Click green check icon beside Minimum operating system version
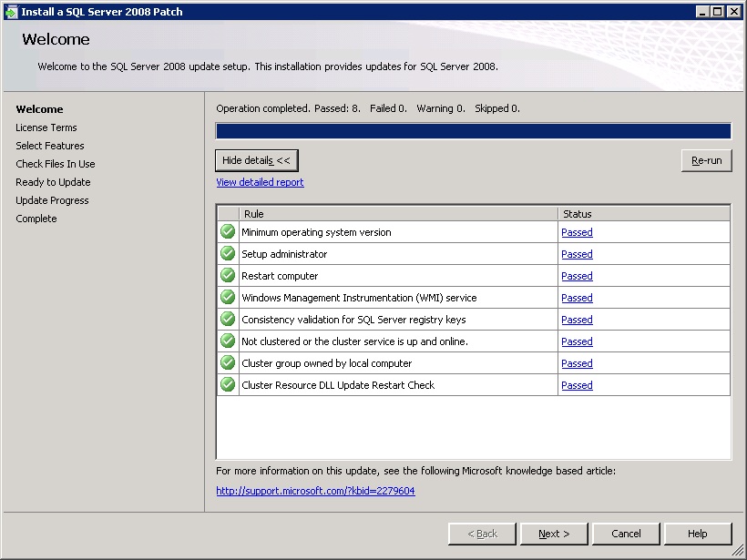 228,232
